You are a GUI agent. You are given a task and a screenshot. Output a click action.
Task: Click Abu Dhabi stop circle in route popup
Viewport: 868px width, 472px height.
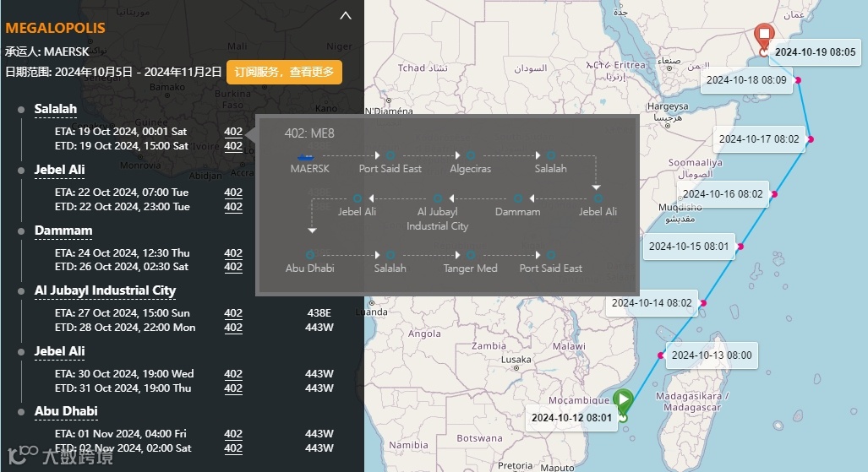pyautogui.click(x=310, y=255)
